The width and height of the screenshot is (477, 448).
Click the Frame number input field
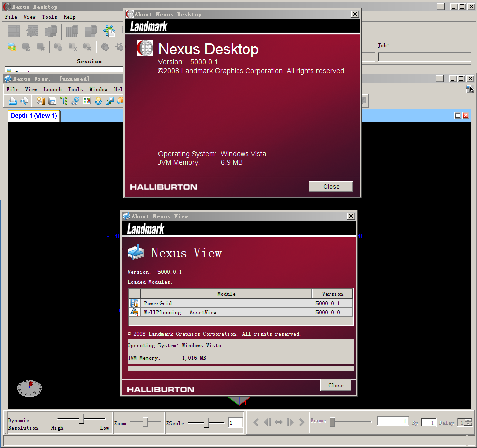click(393, 421)
